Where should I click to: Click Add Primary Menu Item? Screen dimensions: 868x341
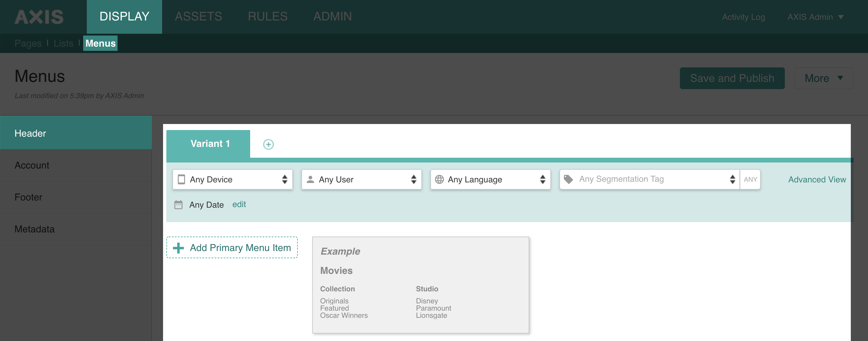[232, 248]
